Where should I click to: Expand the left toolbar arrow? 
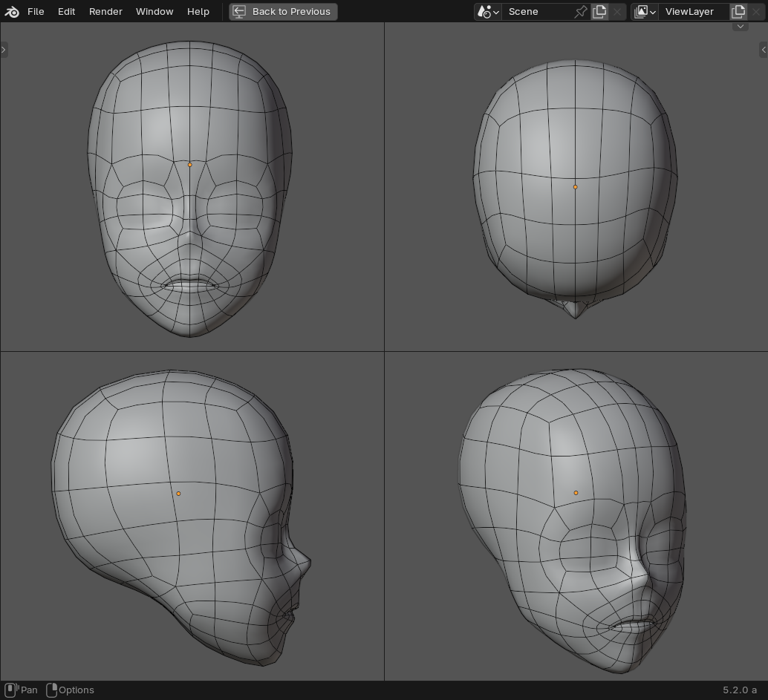pyautogui.click(x=4, y=50)
